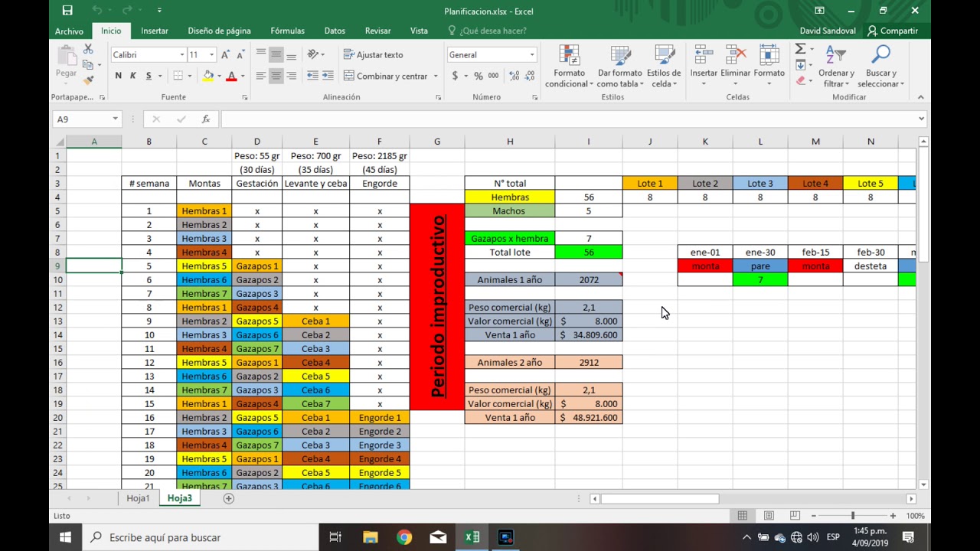Open Ordenar y filtrar menu
The width and height of the screenshot is (980, 551).
pos(836,67)
